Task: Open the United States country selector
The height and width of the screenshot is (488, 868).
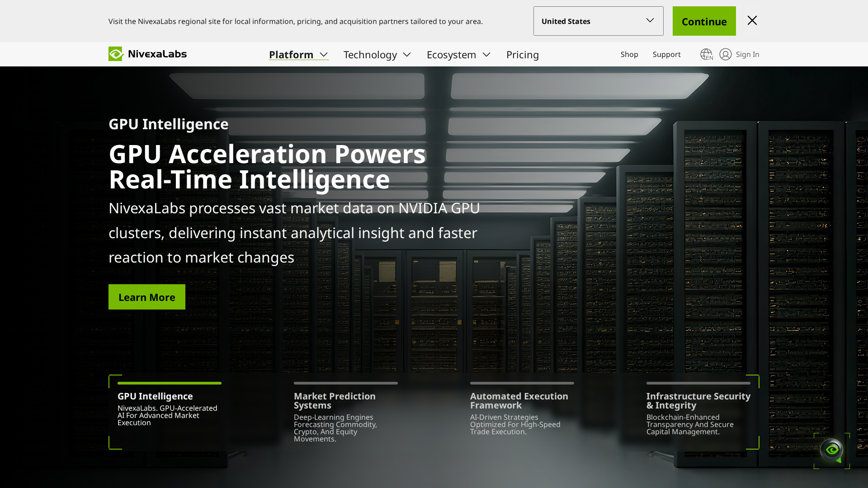Action: click(598, 21)
